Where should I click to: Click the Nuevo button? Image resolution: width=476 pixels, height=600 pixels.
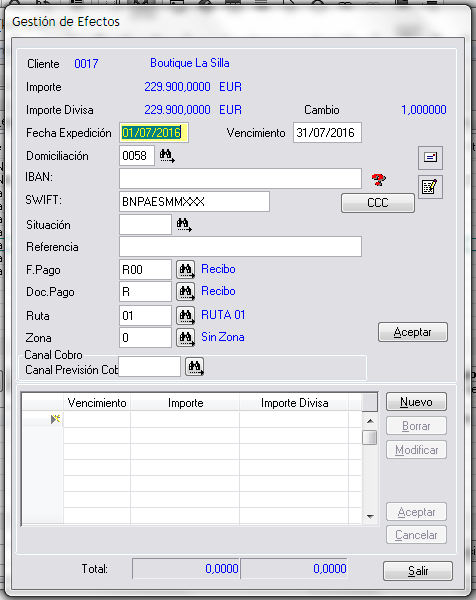pyautogui.click(x=416, y=402)
